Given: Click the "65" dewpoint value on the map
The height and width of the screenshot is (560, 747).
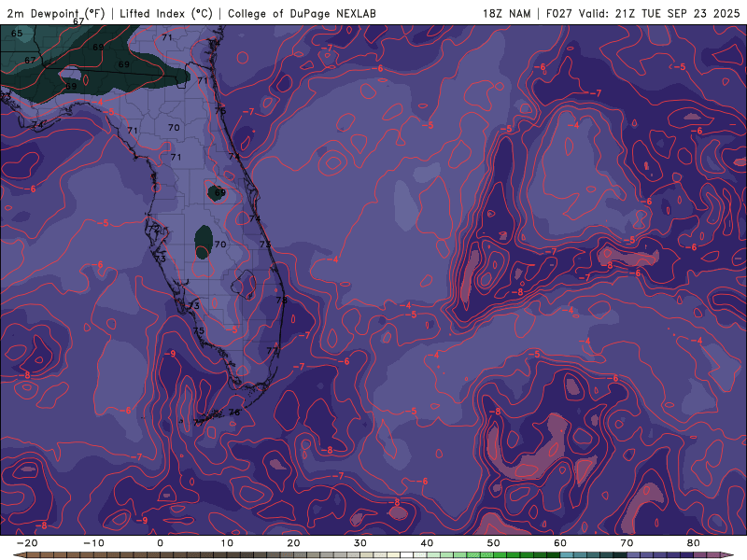Looking at the screenshot, I should [17, 34].
